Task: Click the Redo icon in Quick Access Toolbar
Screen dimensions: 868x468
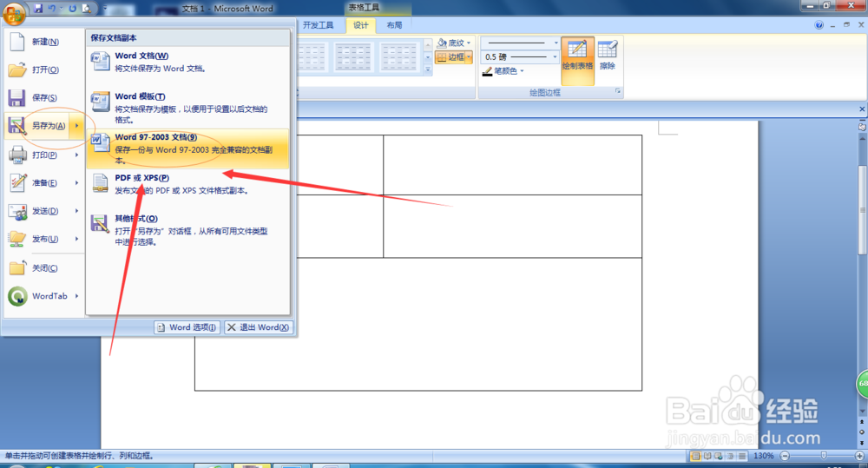Action: coord(73,9)
